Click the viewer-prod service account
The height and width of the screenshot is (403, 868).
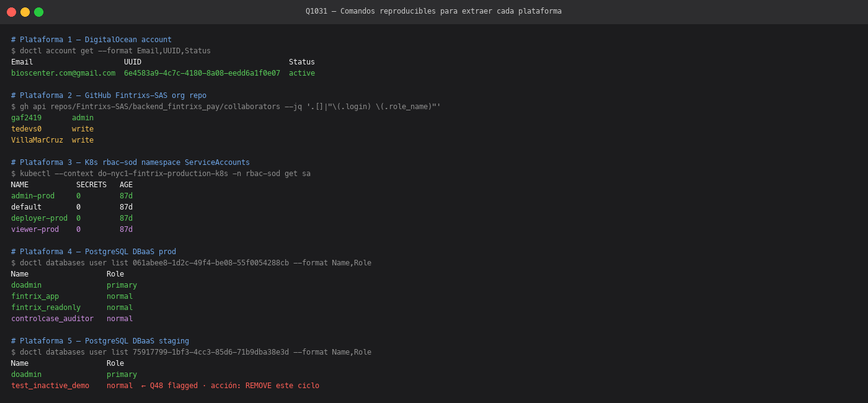pos(35,229)
